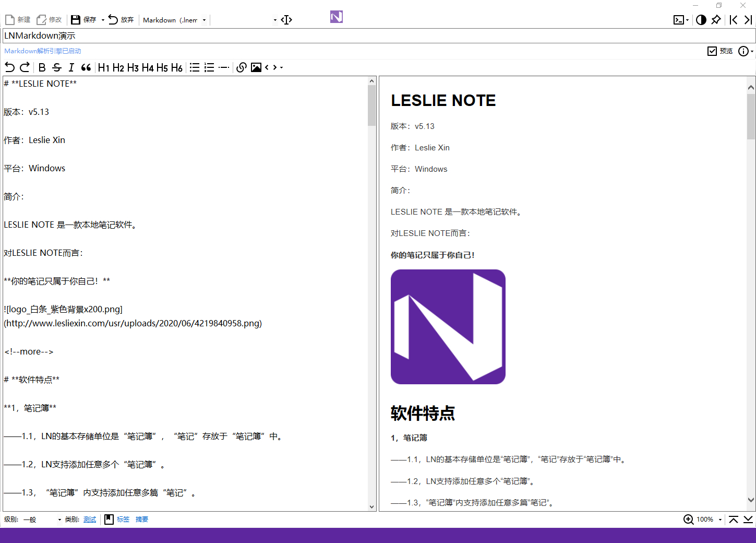This screenshot has height=543, width=756.
Task: Click the 新建 new note button
Action: (x=18, y=20)
